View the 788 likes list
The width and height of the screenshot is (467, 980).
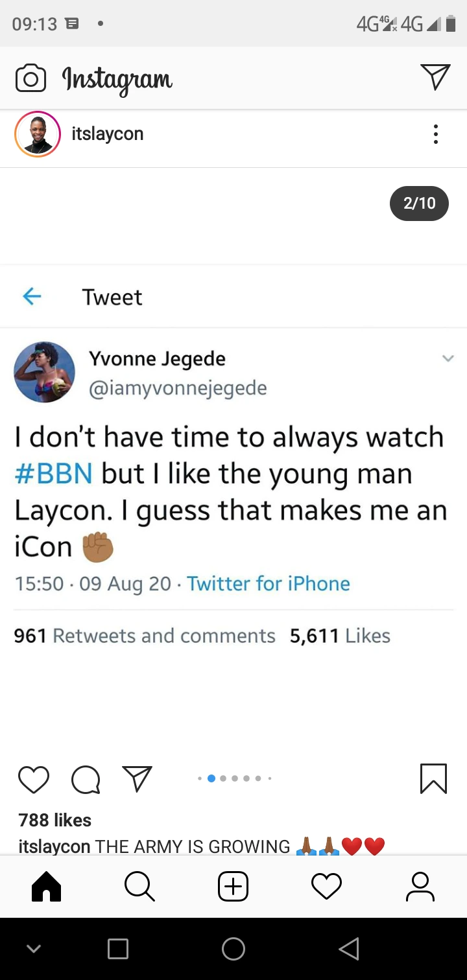[x=55, y=820]
